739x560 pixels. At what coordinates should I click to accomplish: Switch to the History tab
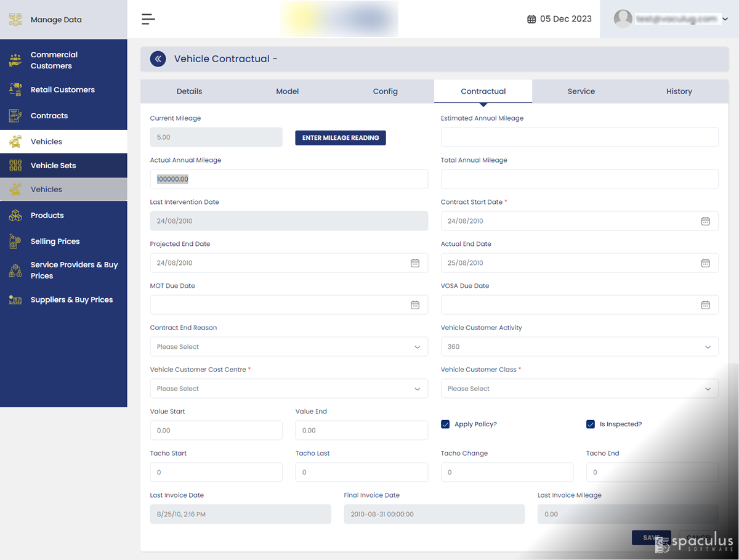click(x=679, y=91)
